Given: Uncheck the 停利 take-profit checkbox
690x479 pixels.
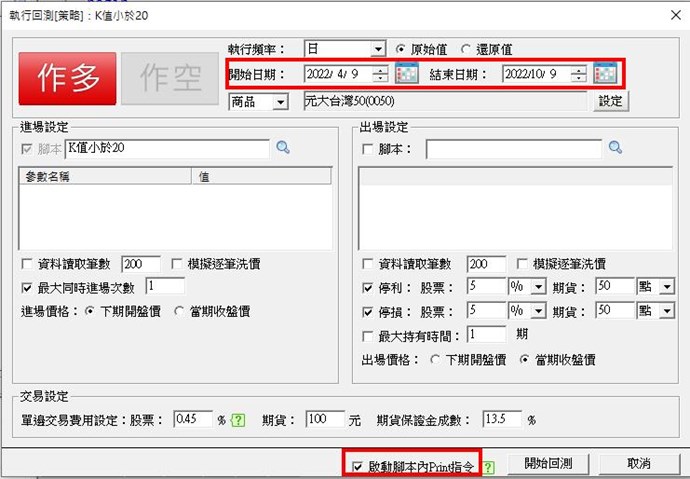Looking at the screenshot, I should click(367, 288).
